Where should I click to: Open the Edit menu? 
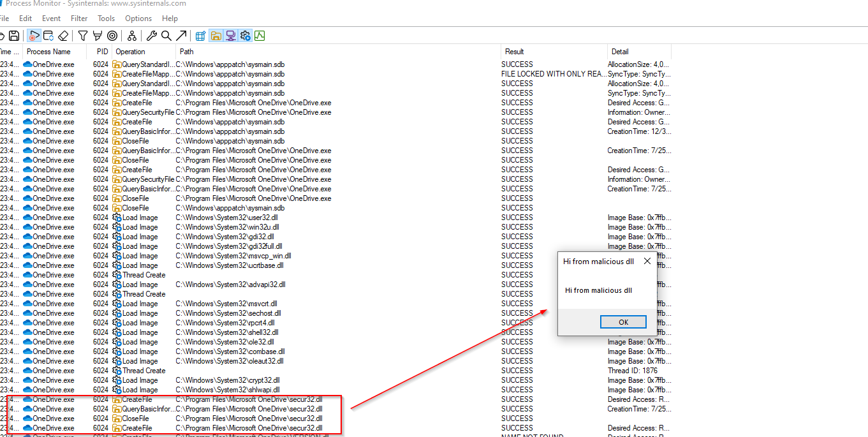point(26,19)
